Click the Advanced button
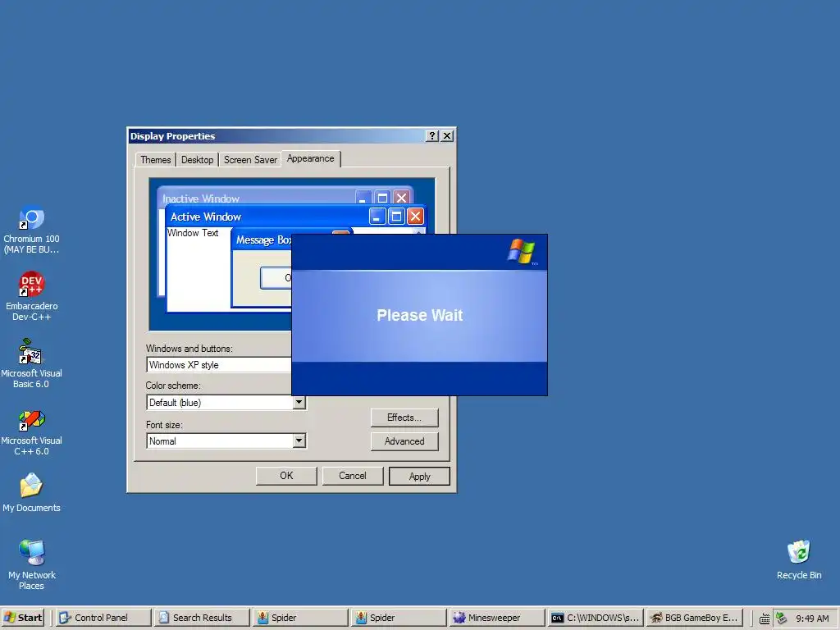Image resolution: width=840 pixels, height=630 pixels. (404, 441)
